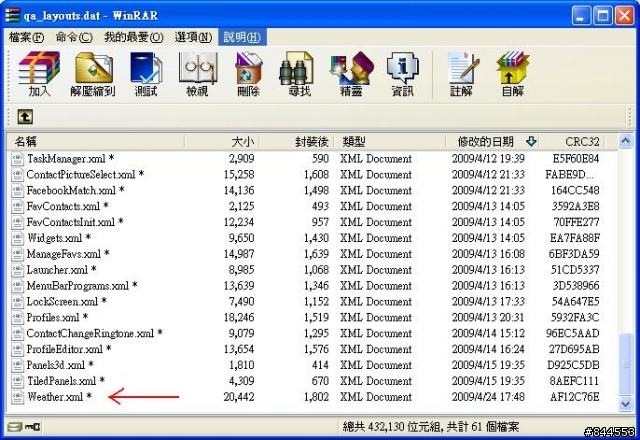
Task: Click packed size 1,639 in ManageFavs row
Action: pos(316,254)
